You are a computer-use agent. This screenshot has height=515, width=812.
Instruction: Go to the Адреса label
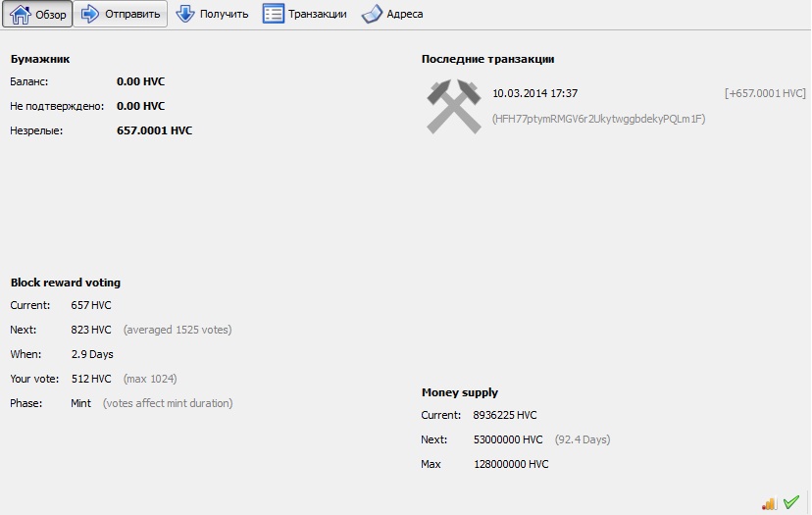tap(405, 14)
